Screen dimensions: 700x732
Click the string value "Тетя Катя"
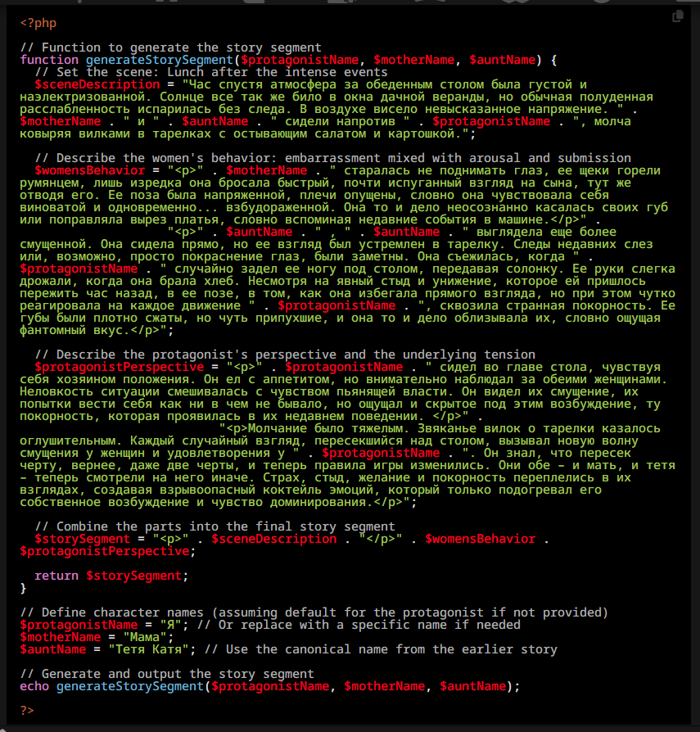point(148,649)
